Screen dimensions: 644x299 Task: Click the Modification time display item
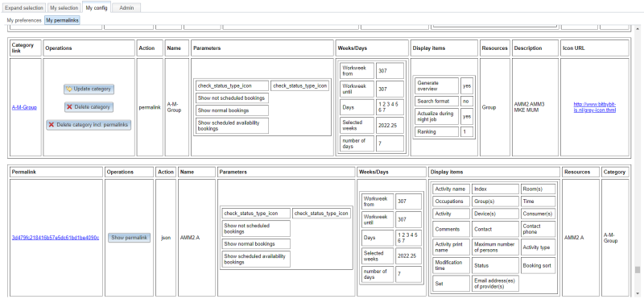[x=451, y=265]
